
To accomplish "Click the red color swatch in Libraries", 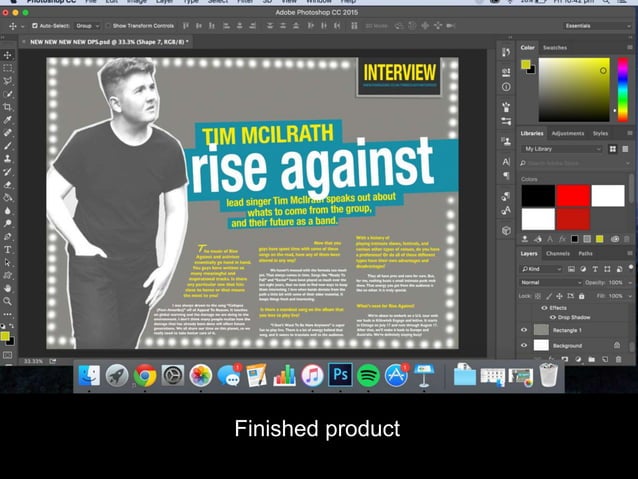I will pyautogui.click(x=573, y=195).
